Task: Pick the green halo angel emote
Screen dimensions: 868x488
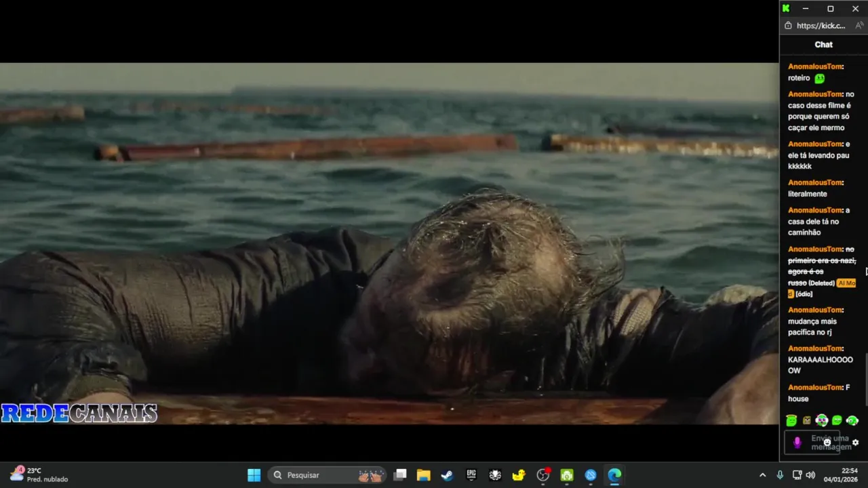Action: tap(791, 421)
